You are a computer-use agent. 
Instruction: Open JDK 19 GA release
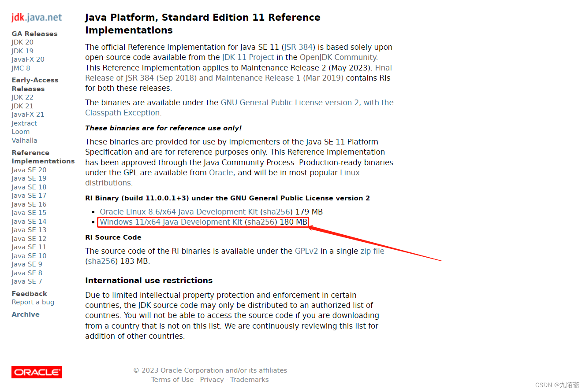22,51
